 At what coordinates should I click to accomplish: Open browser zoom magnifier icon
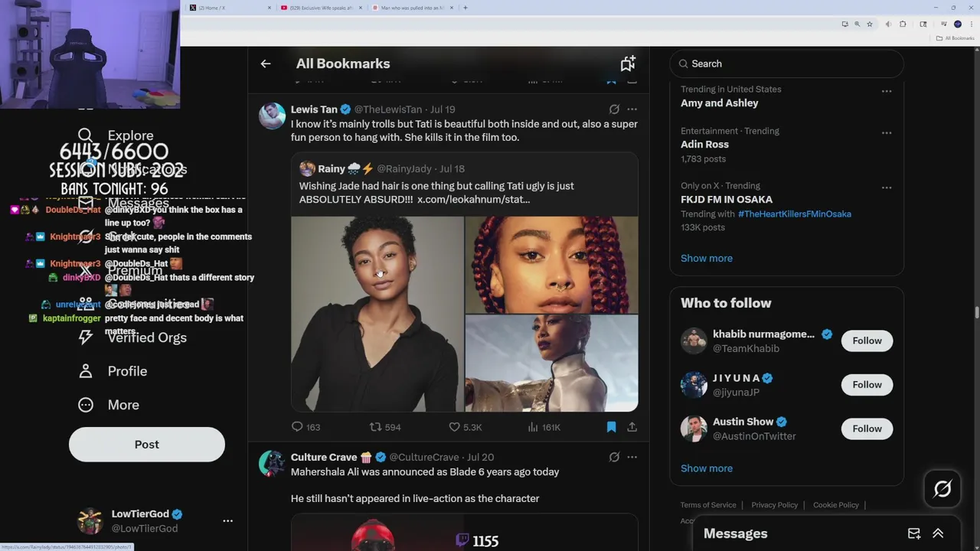coord(857,24)
